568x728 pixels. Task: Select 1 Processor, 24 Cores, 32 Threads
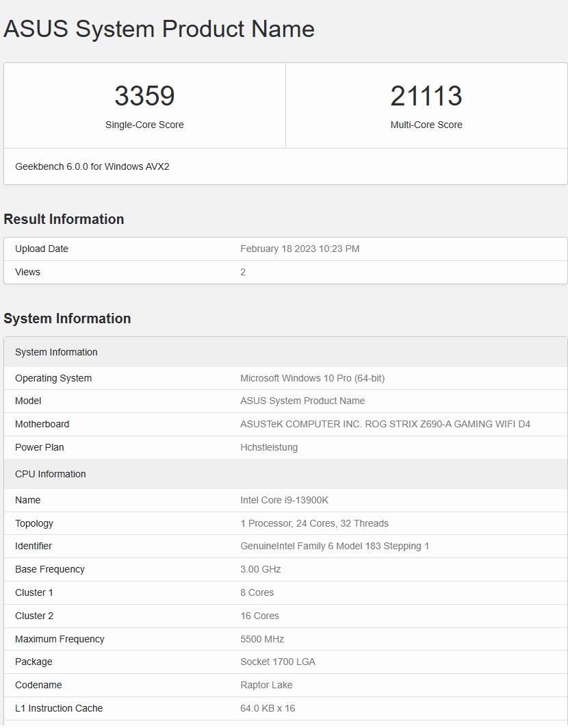pyautogui.click(x=315, y=523)
